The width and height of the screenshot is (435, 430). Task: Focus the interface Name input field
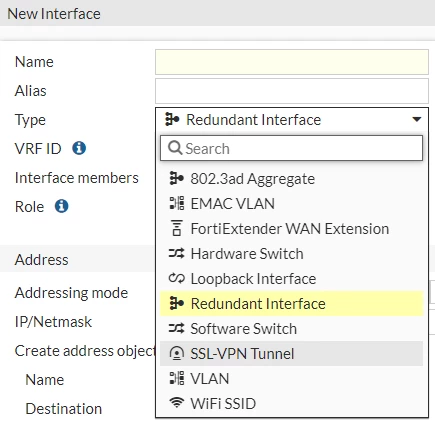[x=292, y=62]
